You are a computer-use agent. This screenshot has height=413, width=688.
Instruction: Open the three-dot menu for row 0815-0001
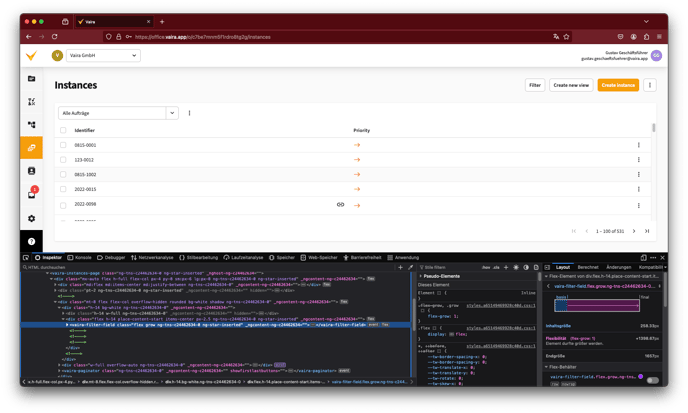tap(639, 145)
